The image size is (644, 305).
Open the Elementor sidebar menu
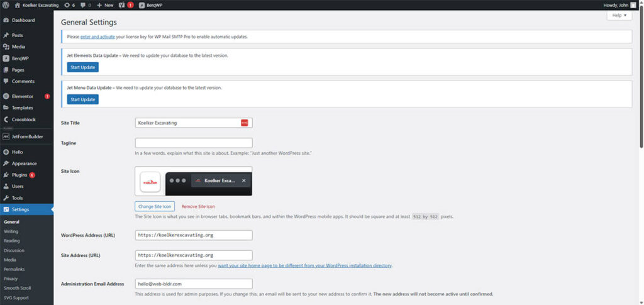[22, 96]
